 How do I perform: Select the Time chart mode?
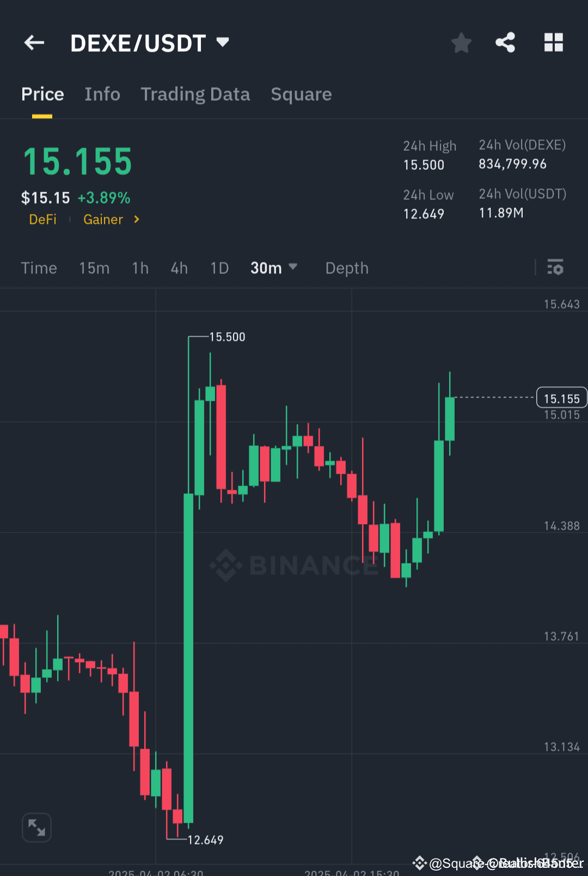click(x=39, y=268)
